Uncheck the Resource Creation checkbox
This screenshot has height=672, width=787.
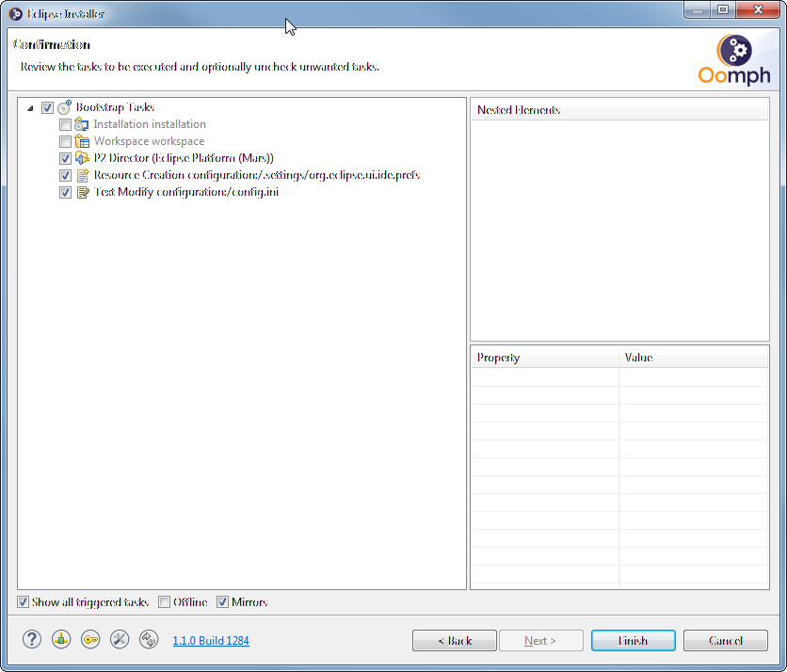[x=65, y=176]
